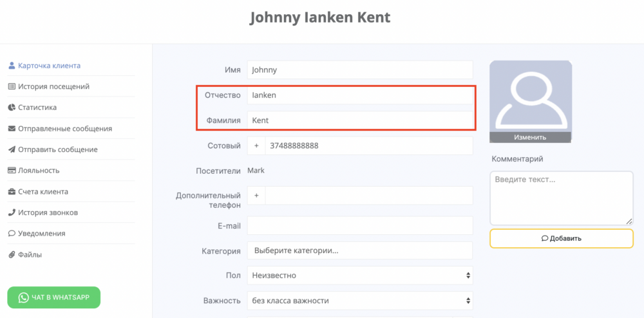This screenshot has height=318, width=644.
Task: Click the Файлы paperclip icon
Action: 12,254
